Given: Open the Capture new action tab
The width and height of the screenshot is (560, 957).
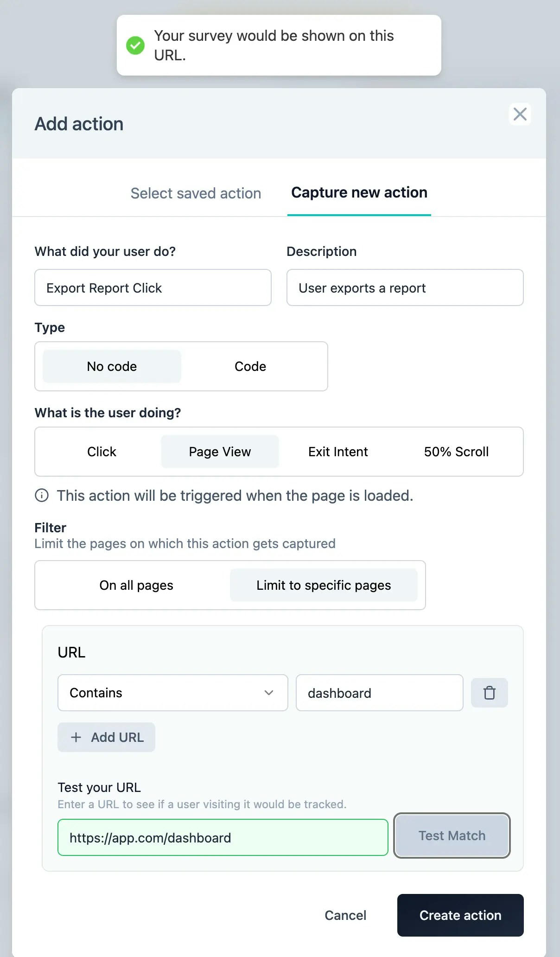Looking at the screenshot, I should click(x=359, y=192).
